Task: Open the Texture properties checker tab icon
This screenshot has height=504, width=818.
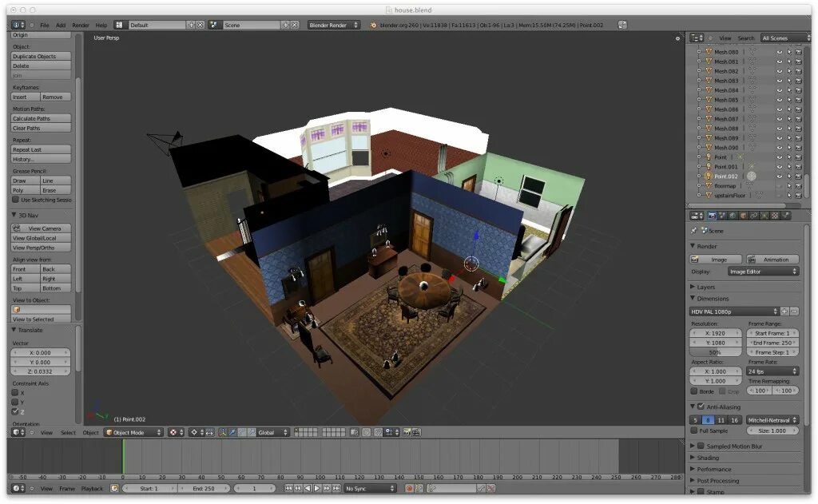Action: click(x=775, y=216)
